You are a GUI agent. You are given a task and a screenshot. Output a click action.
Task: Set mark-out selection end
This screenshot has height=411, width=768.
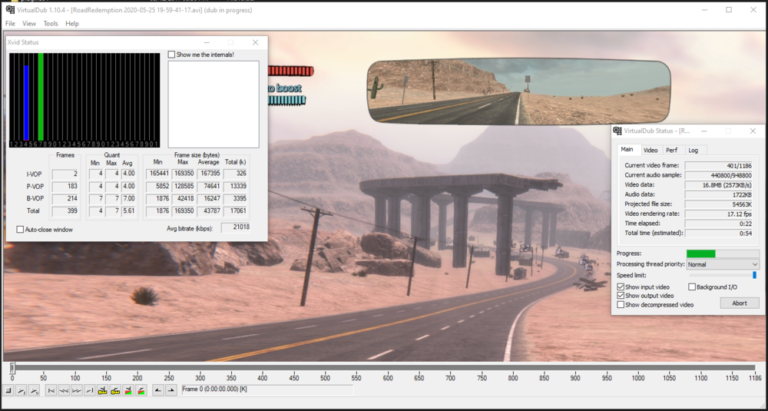tap(170, 390)
